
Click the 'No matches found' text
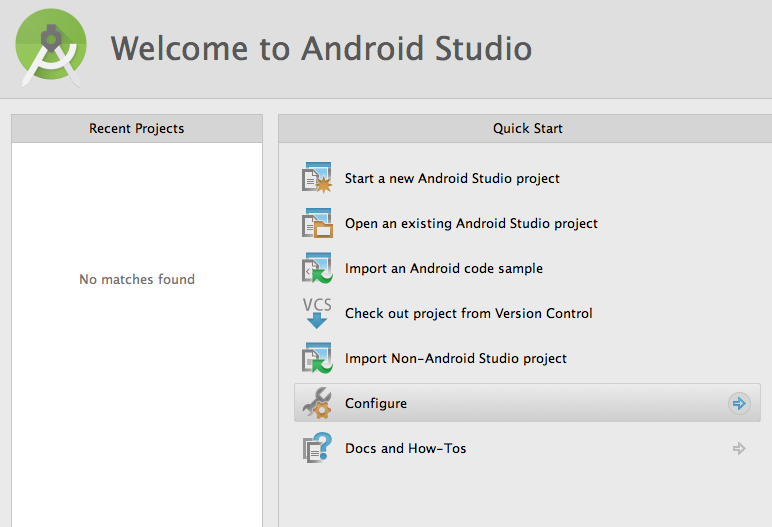137,279
